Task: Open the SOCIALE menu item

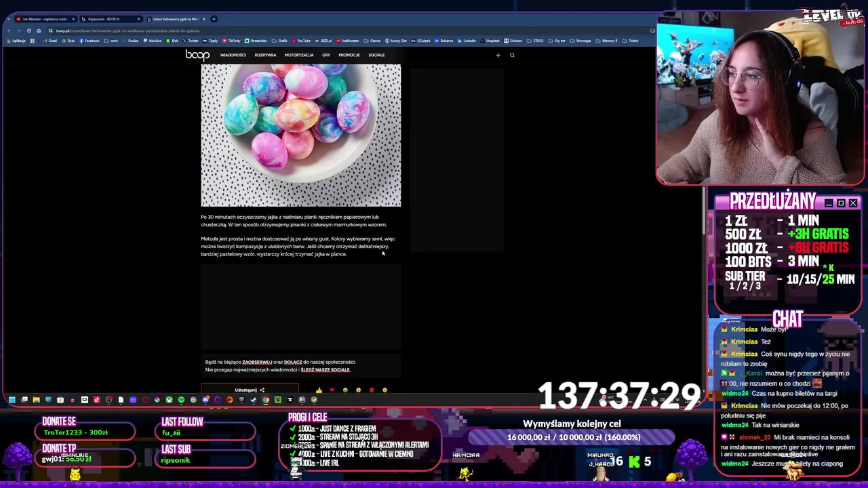Action: [376, 55]
